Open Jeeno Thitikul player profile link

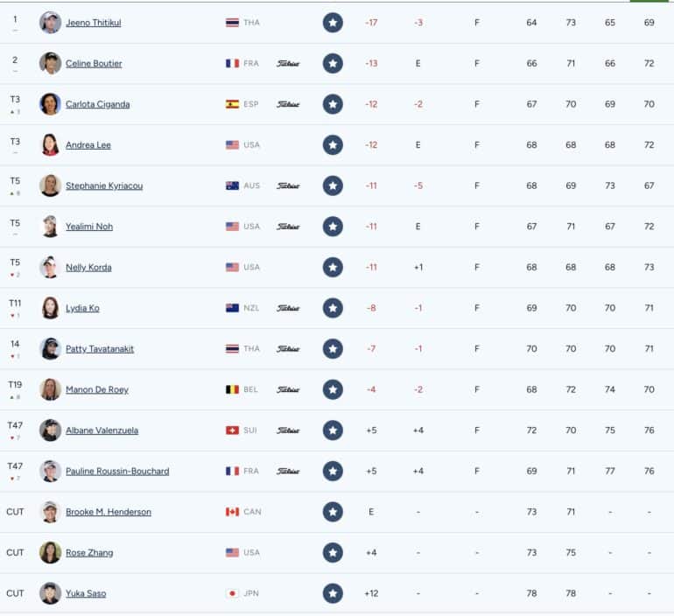click(94, 23)
